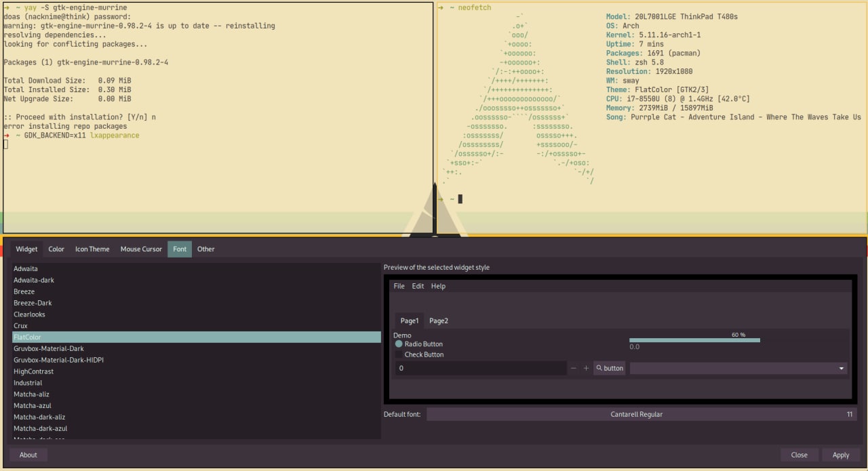
Task: Choose the Breeze-Dark theme
Action: [x=197, y=303]
